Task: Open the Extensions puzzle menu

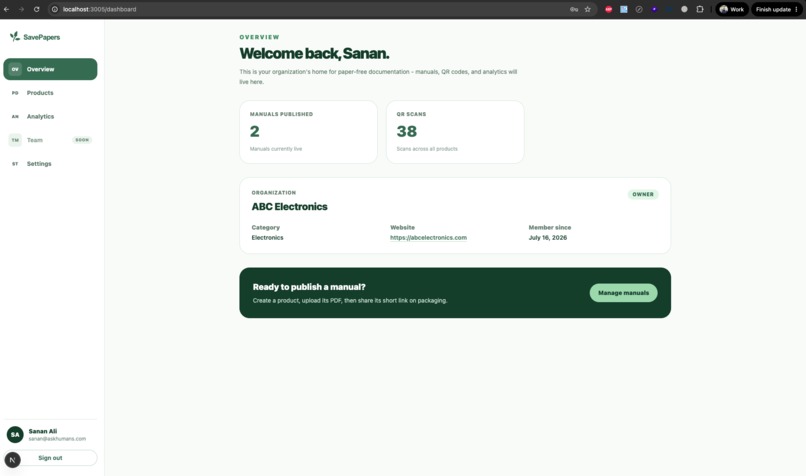Action: tap(700, 9)
